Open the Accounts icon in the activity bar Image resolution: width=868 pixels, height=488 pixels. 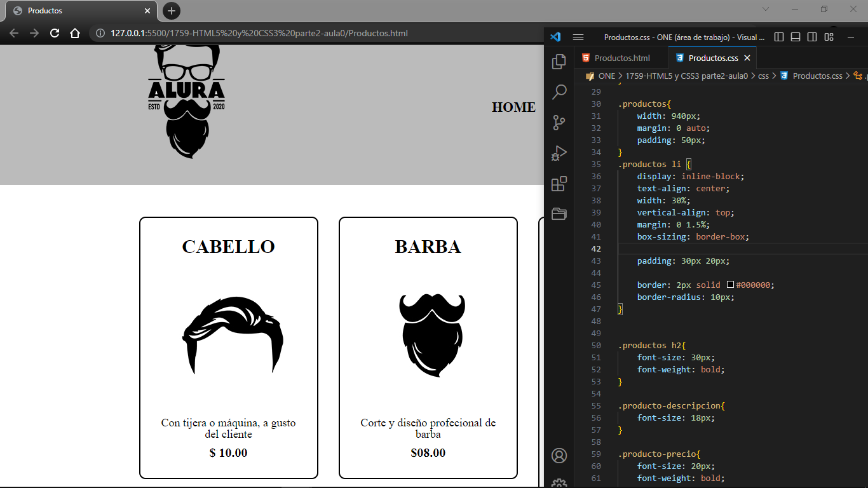559,456
